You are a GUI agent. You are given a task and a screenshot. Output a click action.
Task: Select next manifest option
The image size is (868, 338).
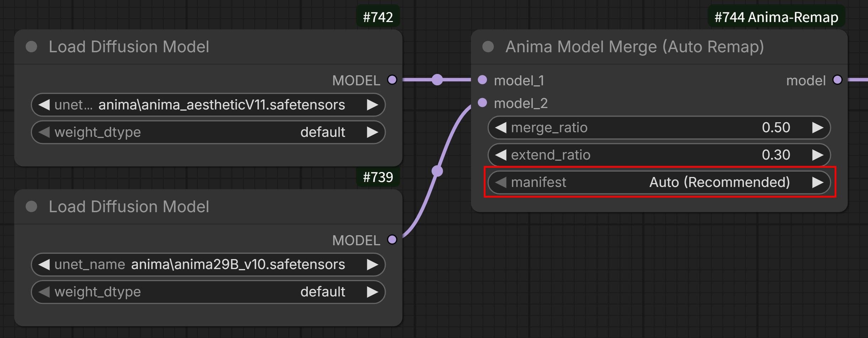click(x=818, y=182)
